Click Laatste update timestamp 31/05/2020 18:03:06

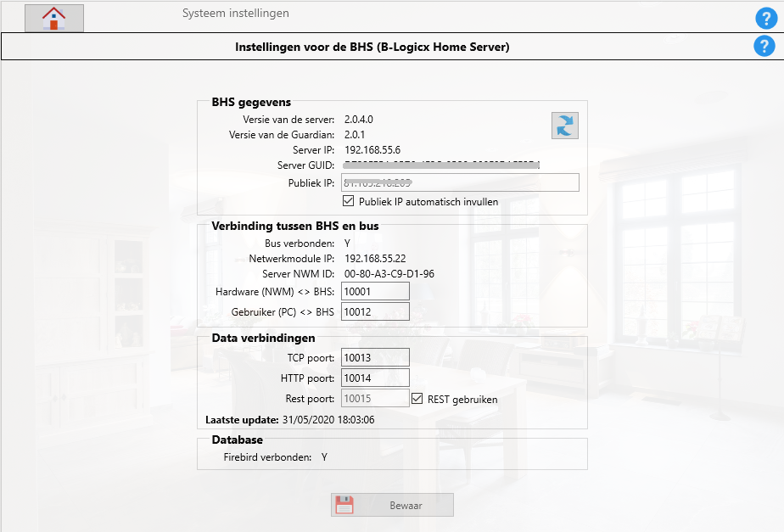(328, 420)
